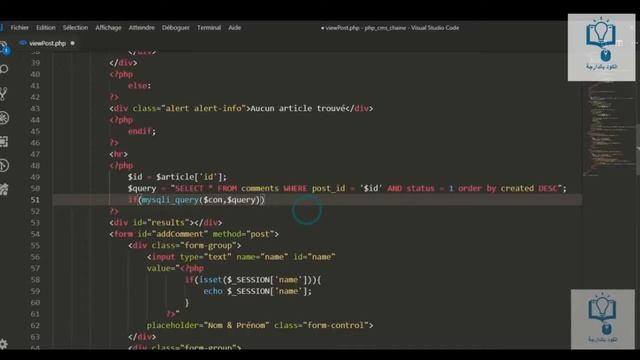This screenshot has height=360, width=640.
Task: Select the viewPost.php editor tab
Action: click(x=47, y=43)
